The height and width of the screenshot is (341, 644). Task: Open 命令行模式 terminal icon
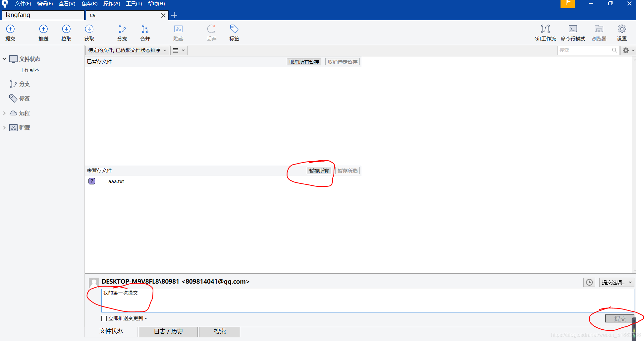click(573, 33)
